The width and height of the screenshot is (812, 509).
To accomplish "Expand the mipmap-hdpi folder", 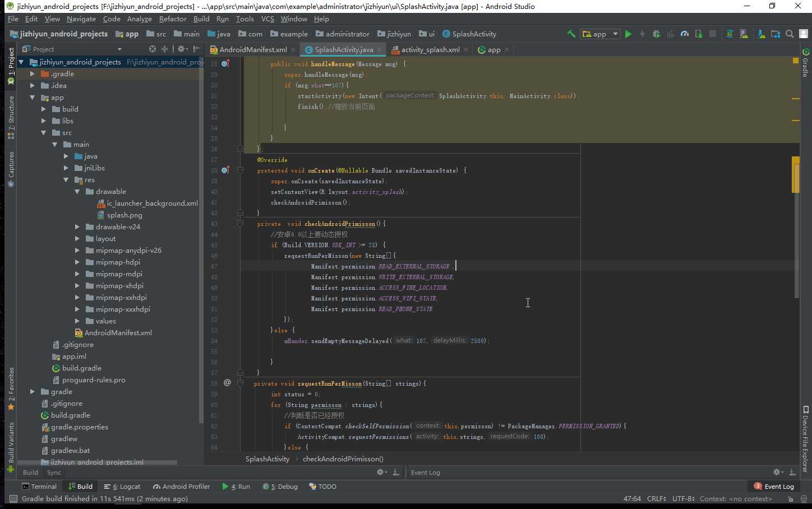I will tap(77, 262).
